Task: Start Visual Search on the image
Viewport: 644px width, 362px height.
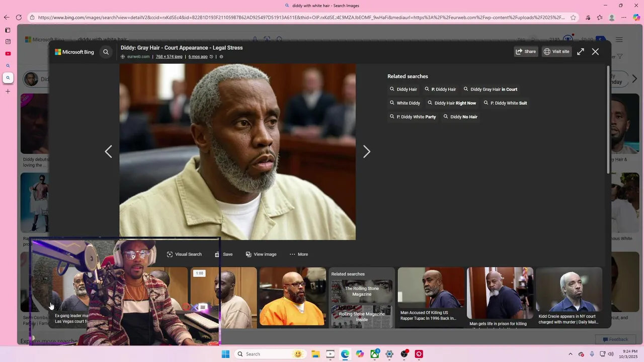Action: coord(184,254)
